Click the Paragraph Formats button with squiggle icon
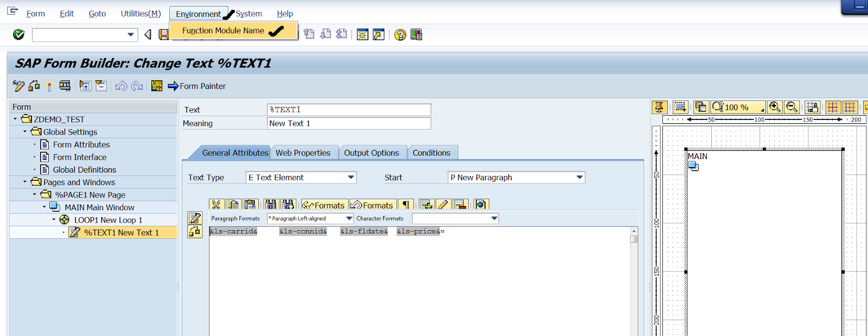The width and height of the screenshot is (868, 336). [323, 205]
